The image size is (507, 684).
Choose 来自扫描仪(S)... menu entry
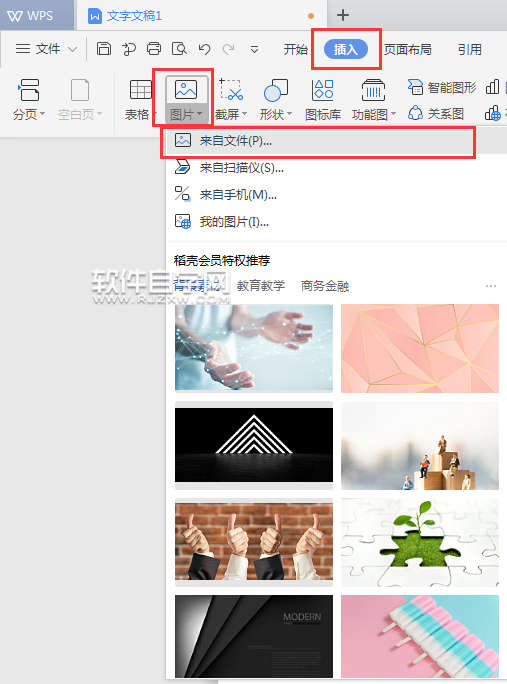pyautogui.click(x=336, y=168)
